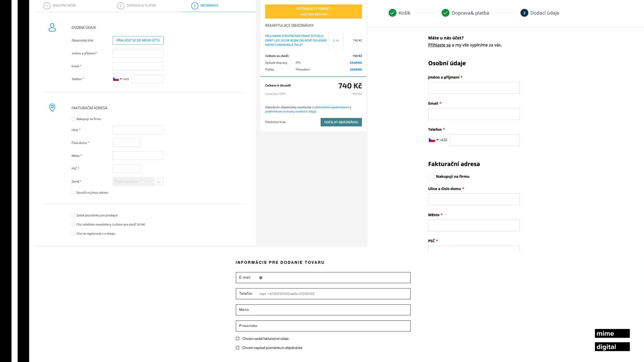Click the location pin icon beside Fakturační adresa
Viewport: 644px width, 362px height.
[x=52, y=108]
